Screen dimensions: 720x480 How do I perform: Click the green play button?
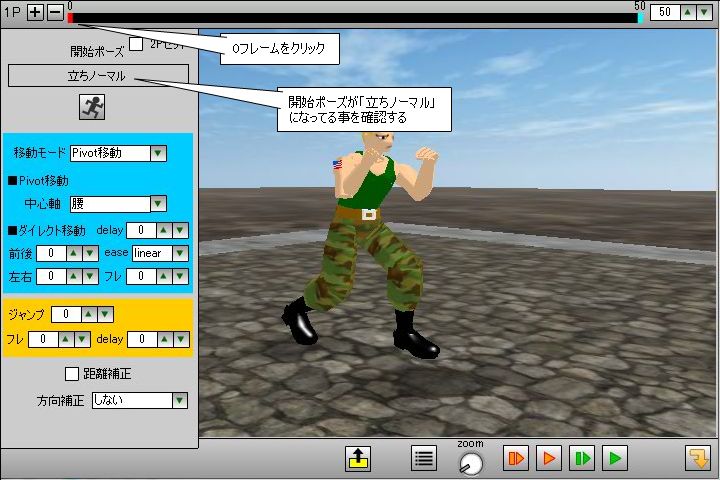coord(615,458)
